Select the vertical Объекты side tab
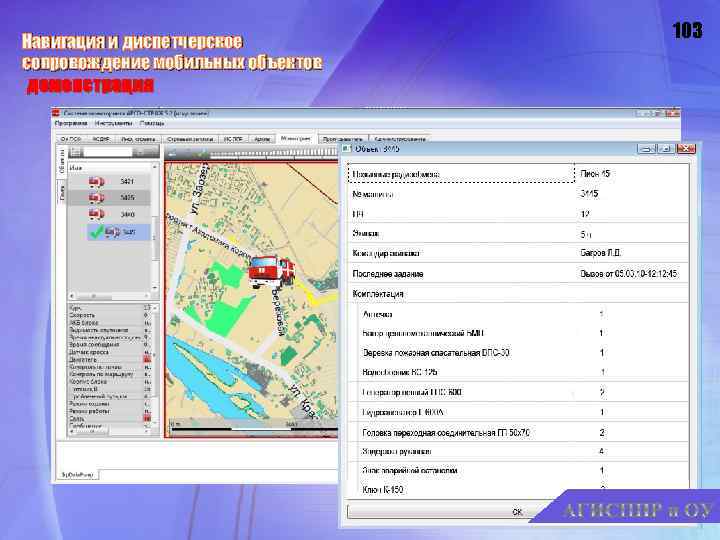This screenshot has width=720, height=540. click(62, 162)
